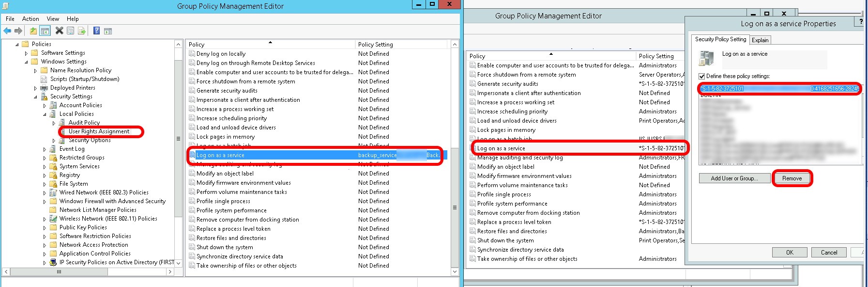The height and width of the screenshot is (287, 868).
Task: Expand the Windows Firewall with Advanced Security node
Action: (x=45, y=202)
